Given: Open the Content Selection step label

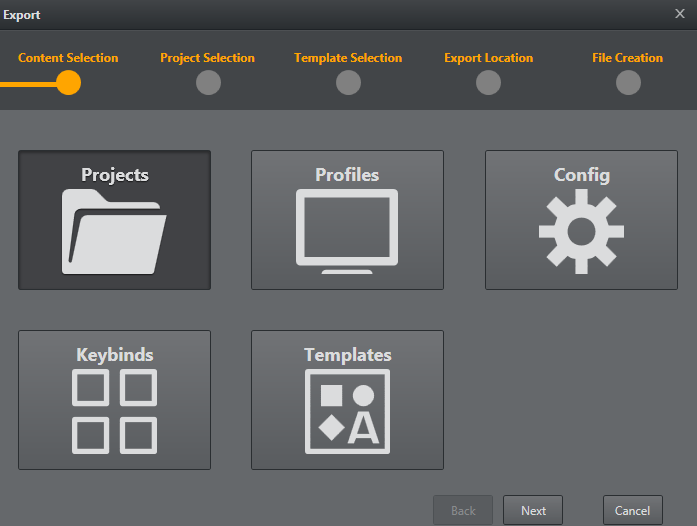Looking at the screenshot, I should click(x=68, y=58).
